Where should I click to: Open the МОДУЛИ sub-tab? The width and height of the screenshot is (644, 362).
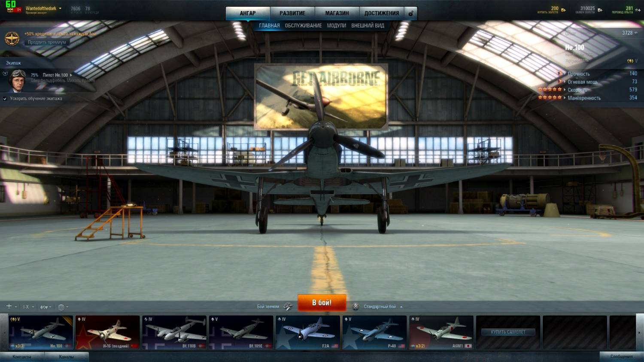[x=336, y=26]
